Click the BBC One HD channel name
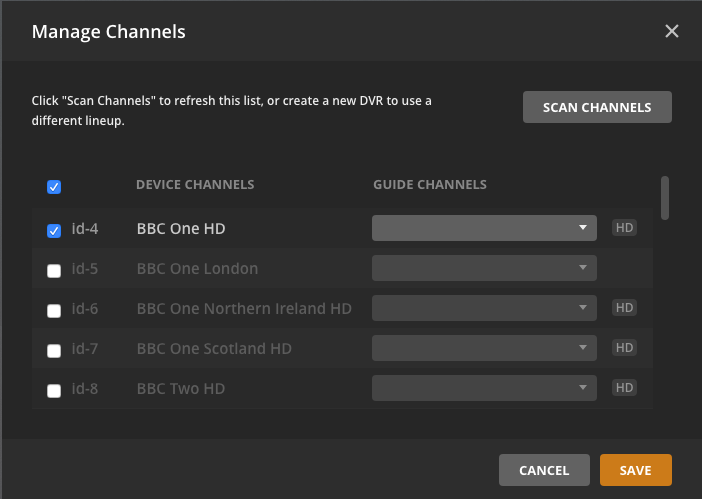This screenshot has width=702, height=499. tap(181, 228)
